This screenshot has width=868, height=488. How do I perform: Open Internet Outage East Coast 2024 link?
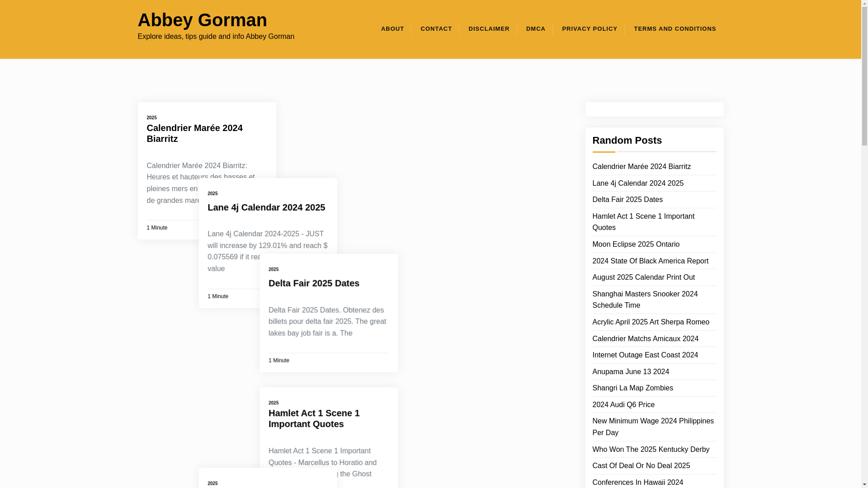(645, 355)
